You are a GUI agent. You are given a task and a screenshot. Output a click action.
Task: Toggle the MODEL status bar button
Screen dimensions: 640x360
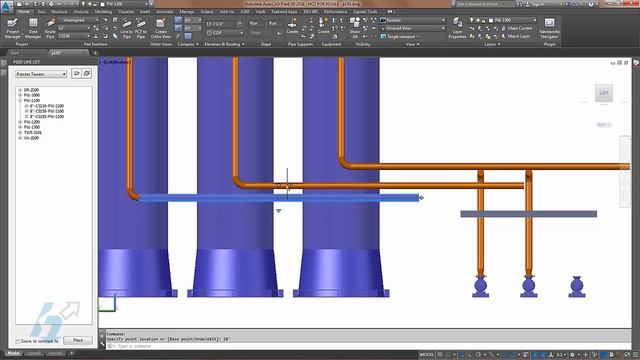427,354
